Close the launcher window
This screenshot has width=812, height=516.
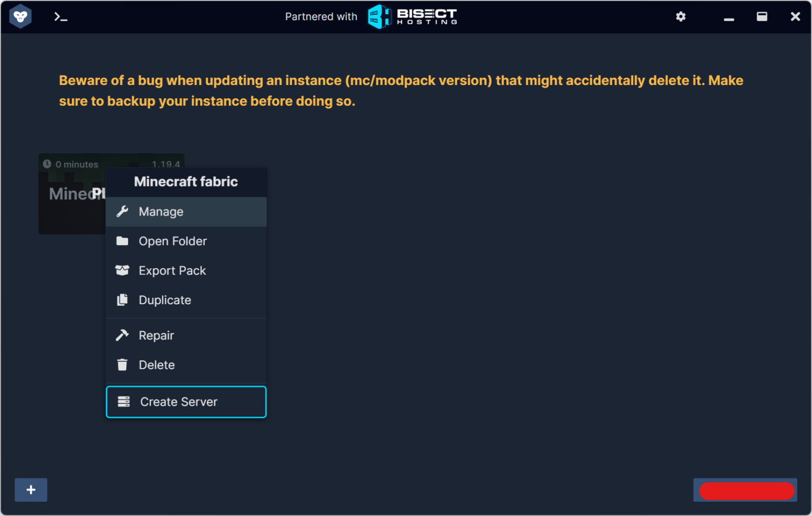click(795, 17)
